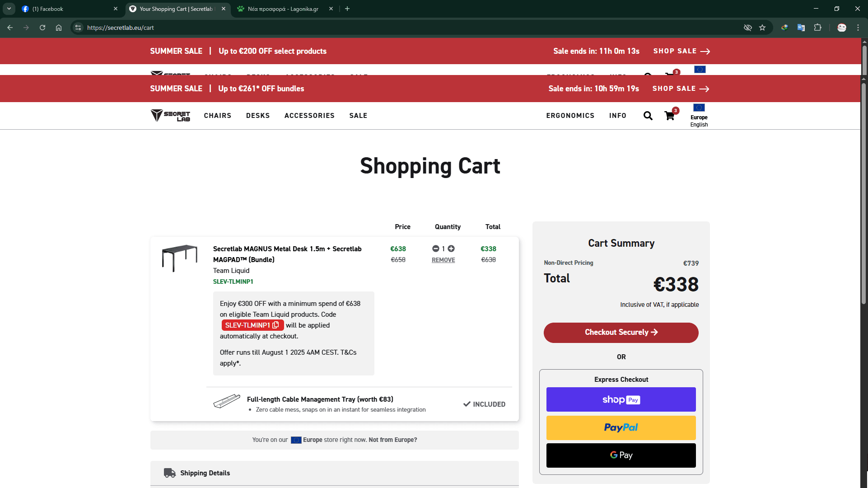The height and width of the screenshot is (488, 868).
Task: View site information icon in address bar
Action: click(78, 28)
